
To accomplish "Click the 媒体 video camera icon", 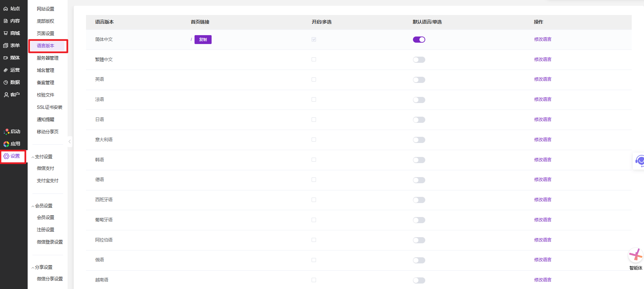I will [x=6, y=58].
